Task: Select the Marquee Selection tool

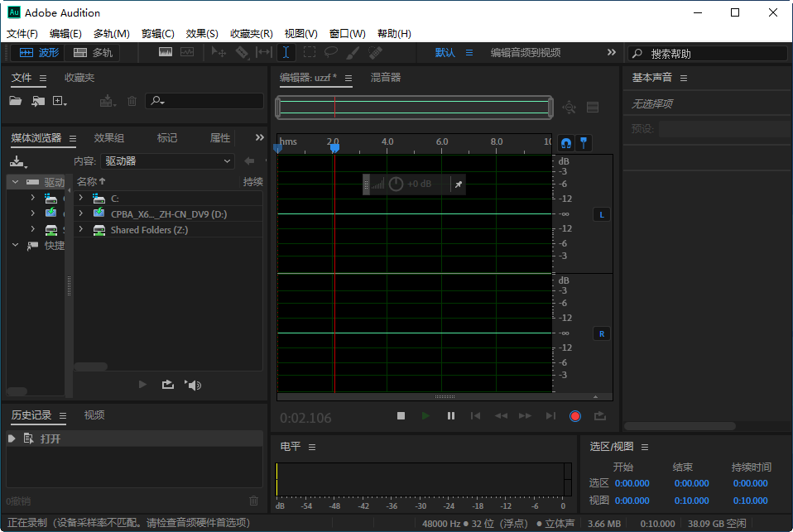Action: (309, 52)
